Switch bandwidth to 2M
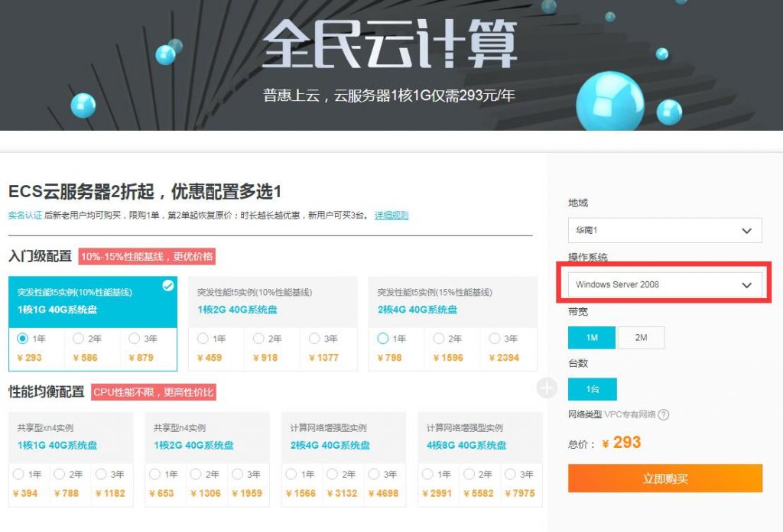The height and width of the screenshot is (532, 783). click(641, 337)
